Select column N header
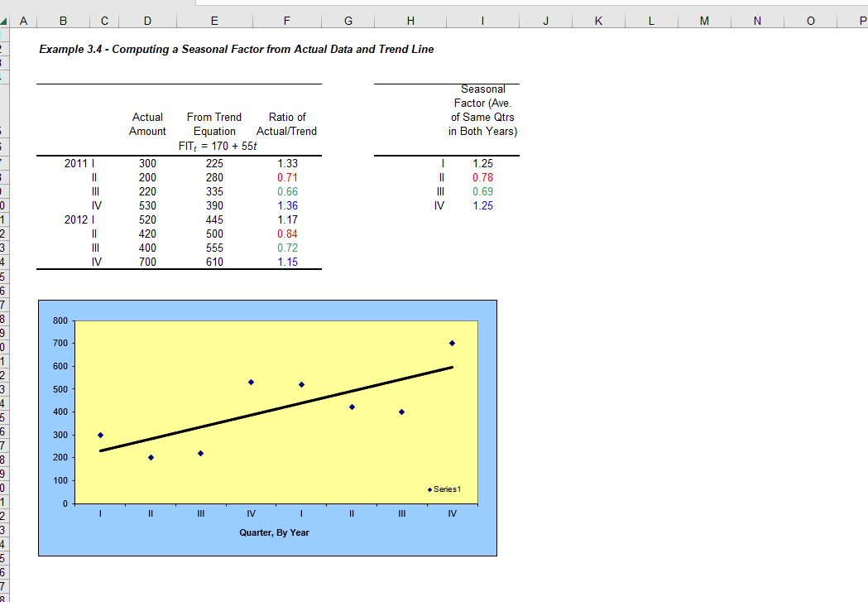The height and width of the screenshot is (602, 868). pyautogui.click(x=757, y=21)
